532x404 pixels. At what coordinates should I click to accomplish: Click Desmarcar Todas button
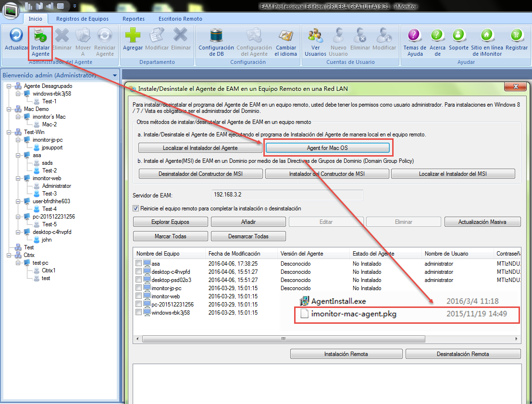click(248, 236)
